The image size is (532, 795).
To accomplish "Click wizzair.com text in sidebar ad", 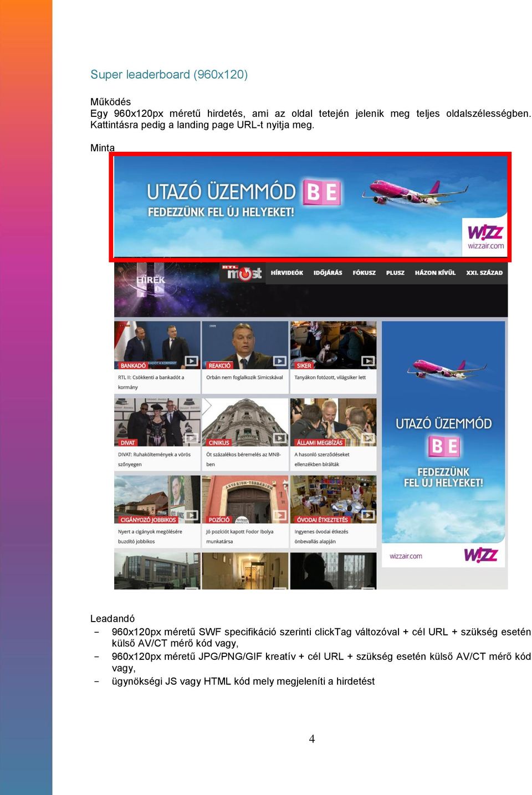I will coord(406,556).
